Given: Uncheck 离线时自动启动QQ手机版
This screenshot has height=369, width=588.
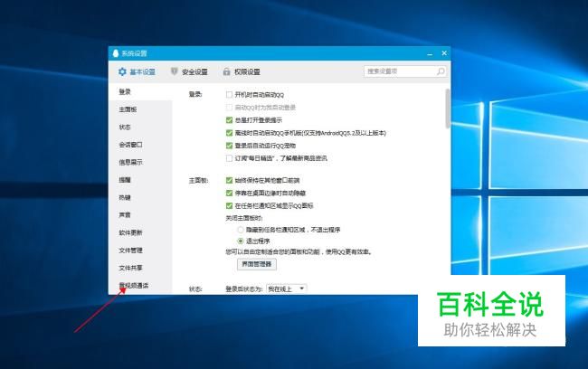Looking at the screenshot, I should pyautogui.click(x=229, y=133).
